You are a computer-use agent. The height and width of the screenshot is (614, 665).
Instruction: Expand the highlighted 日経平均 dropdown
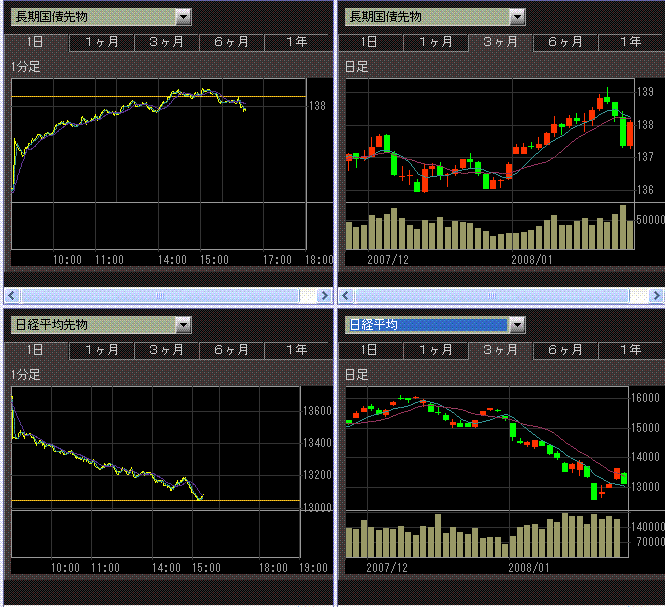[x=516, y=325]
